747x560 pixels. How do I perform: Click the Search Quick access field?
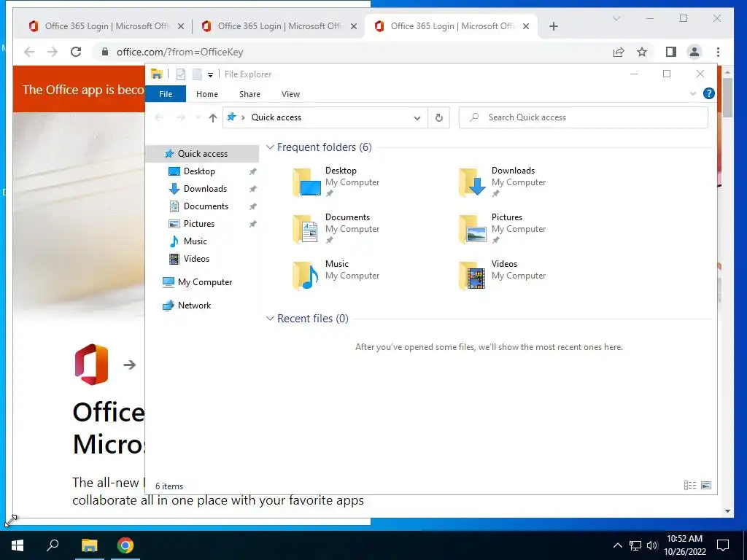coord(583,117)
